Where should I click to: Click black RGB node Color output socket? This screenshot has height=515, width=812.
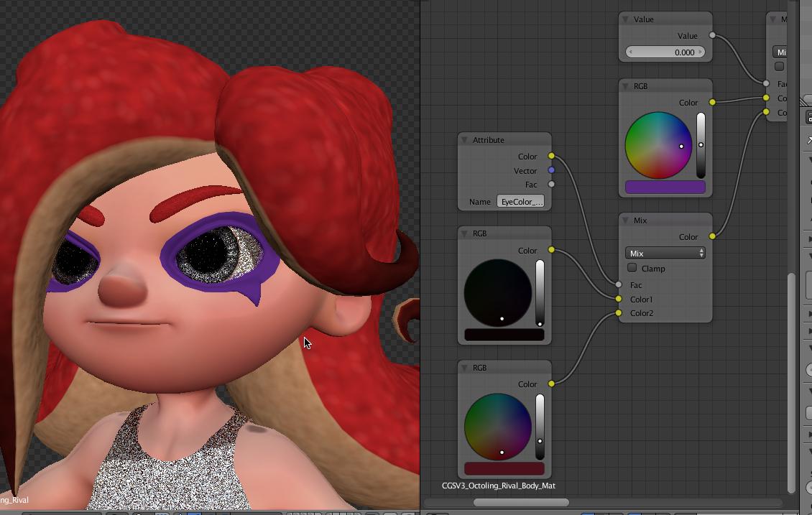(552, 249)
